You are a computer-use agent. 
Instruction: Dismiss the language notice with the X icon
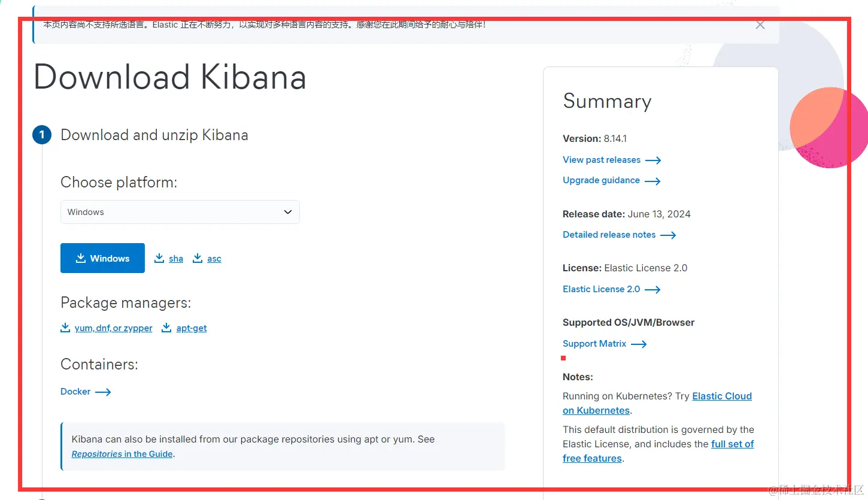click(x=760, y=25)
